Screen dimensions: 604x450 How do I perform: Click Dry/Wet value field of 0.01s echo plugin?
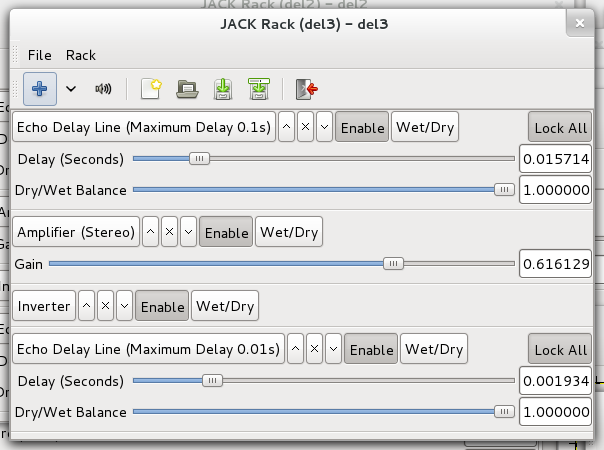555,412
